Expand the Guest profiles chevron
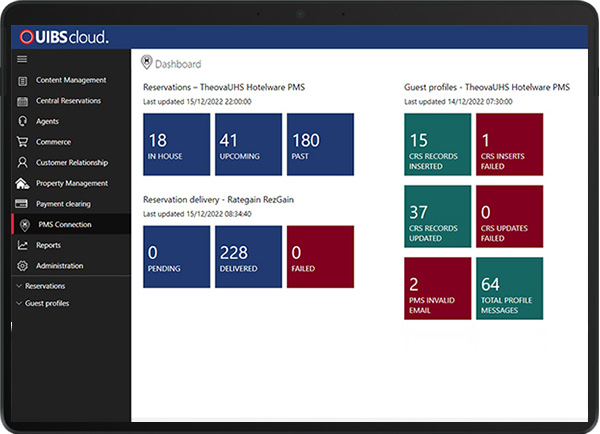This screenshot has height=434, width=600. (x=19, y=303)
